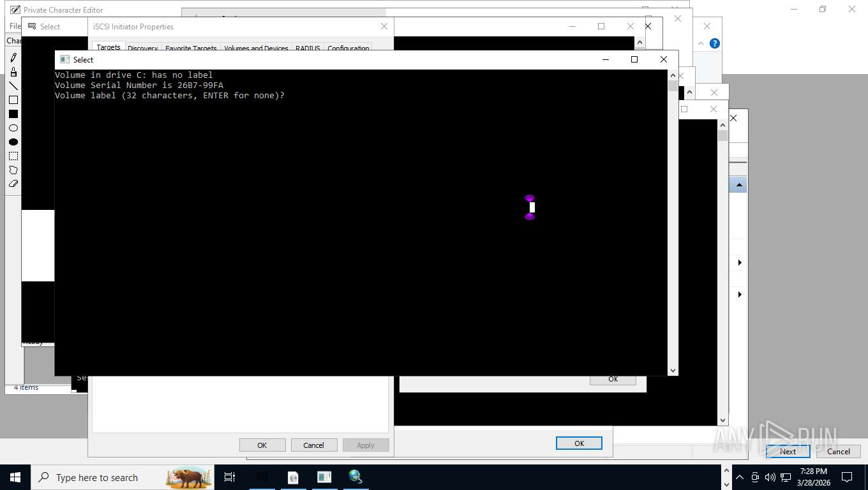Click the Volume Serial Number line

(x=139, y=85)
